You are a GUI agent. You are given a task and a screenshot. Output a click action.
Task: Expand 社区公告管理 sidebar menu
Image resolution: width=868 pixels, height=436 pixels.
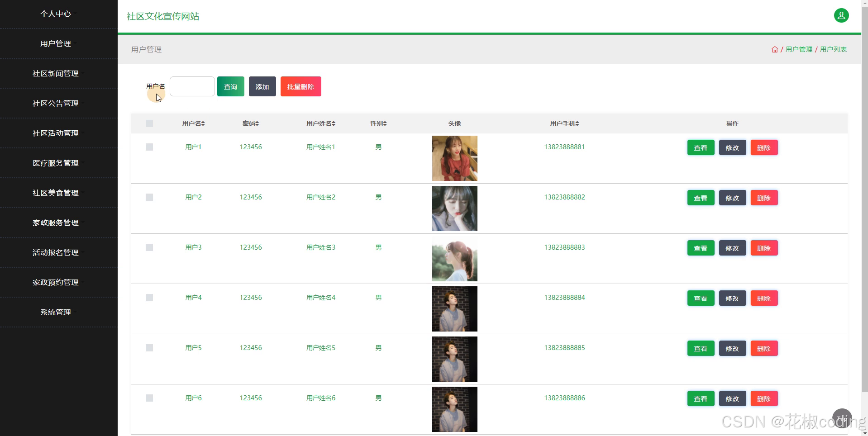click(59, 103)
